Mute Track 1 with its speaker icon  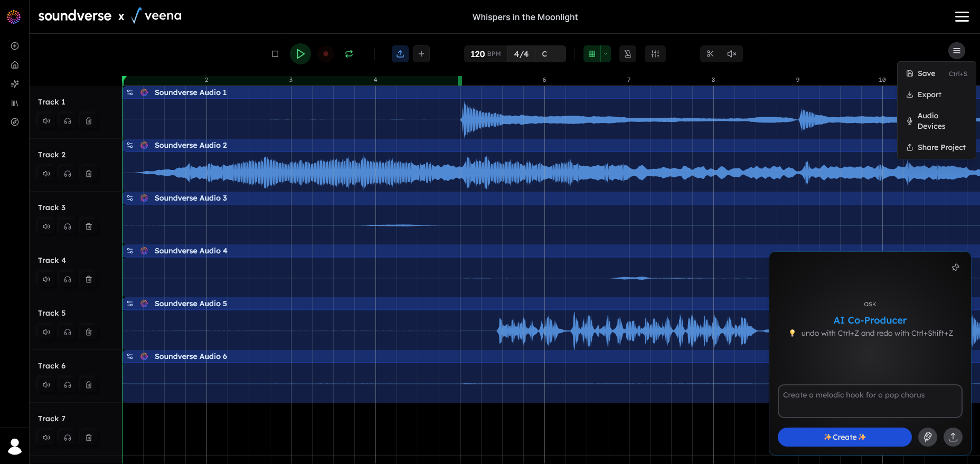pos(46,121)
